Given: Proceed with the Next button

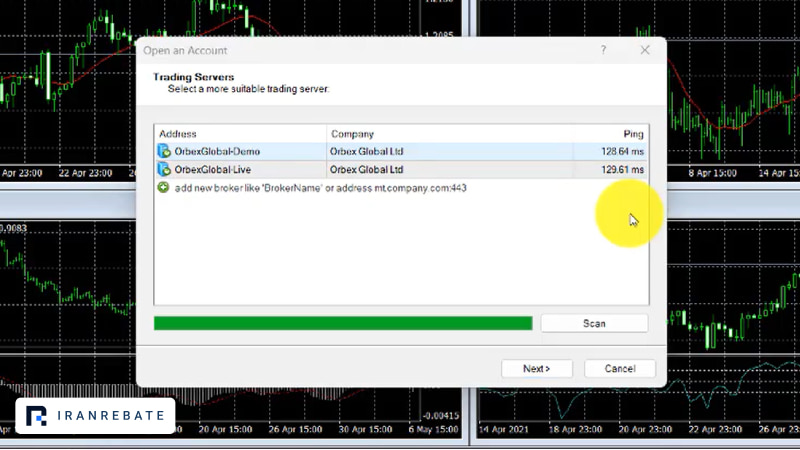Looking at the screenshot, I should pyautogui.click(x=537, y=368).
